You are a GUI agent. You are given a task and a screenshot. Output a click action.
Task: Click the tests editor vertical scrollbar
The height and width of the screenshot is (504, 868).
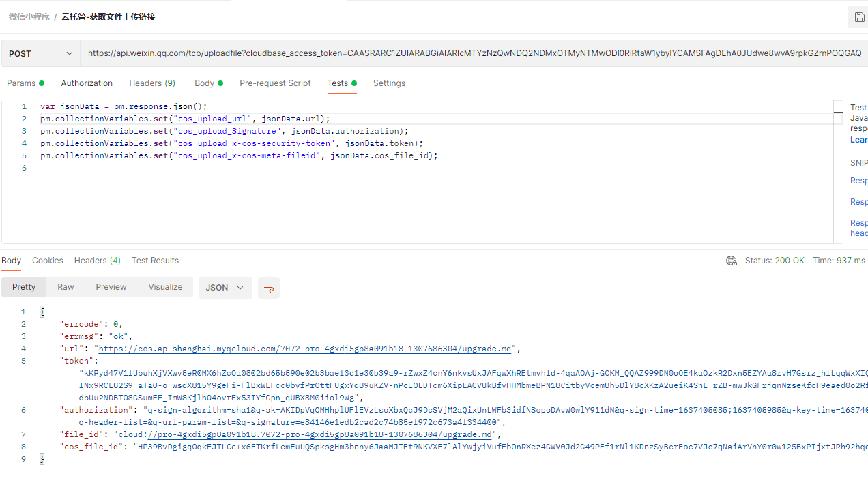839,172
